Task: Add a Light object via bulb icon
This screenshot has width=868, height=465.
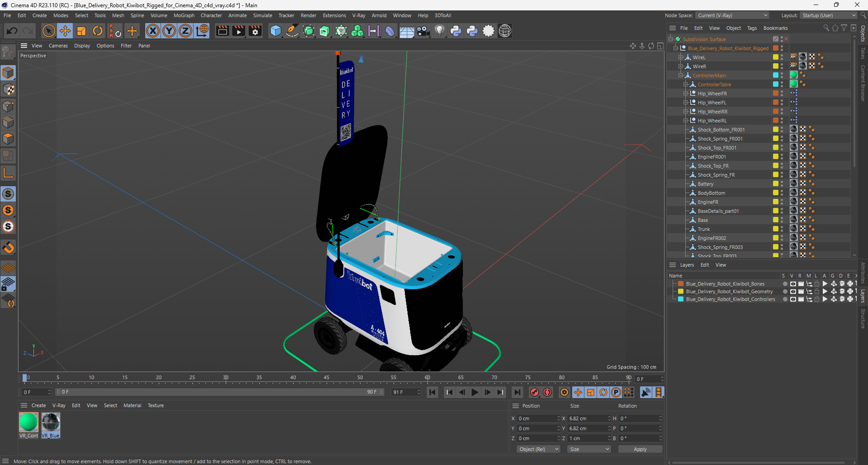Action: click(x=439, y=31)
